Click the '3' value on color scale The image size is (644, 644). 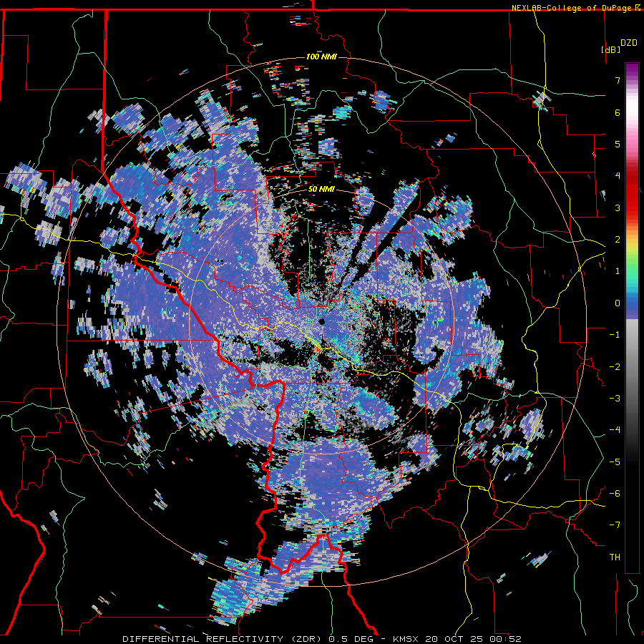618,208
